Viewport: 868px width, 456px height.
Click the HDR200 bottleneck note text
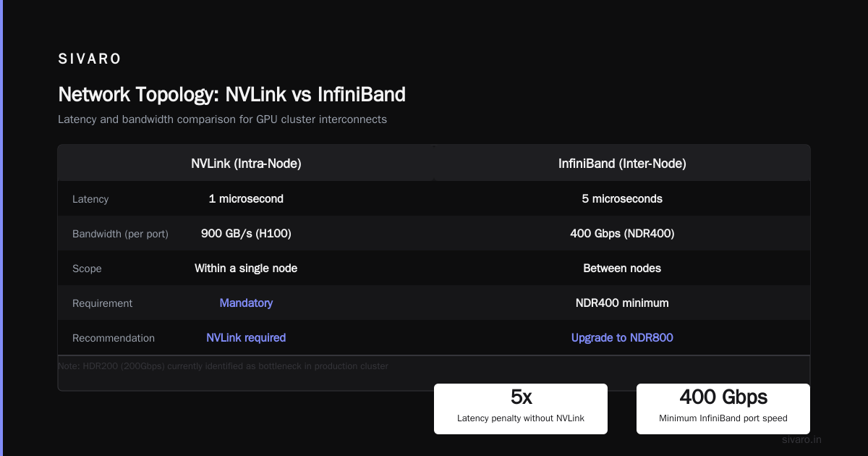(223, 366)
